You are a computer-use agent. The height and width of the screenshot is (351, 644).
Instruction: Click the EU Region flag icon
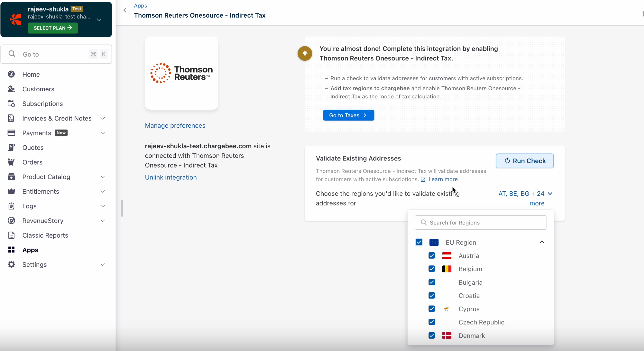click(x=434, y=243)
